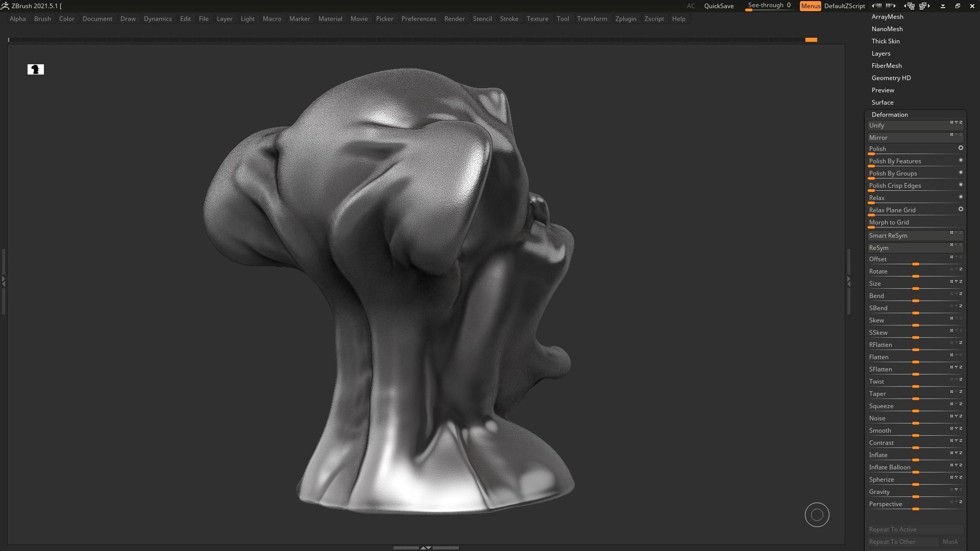Viewport: 980px width, 551px height.
Task: Click the bottom shelf divider arrows
Action: (x=426, y=547)
